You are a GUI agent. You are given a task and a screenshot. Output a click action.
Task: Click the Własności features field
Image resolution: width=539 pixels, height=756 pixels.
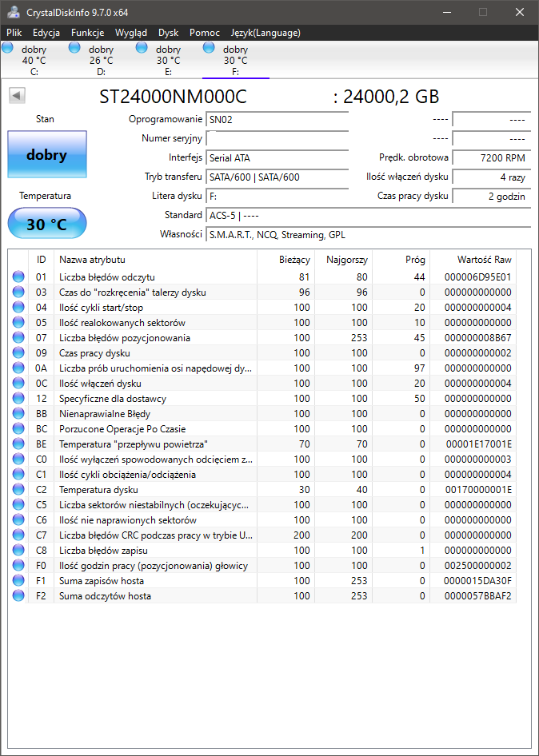click(x=368, y=235)
